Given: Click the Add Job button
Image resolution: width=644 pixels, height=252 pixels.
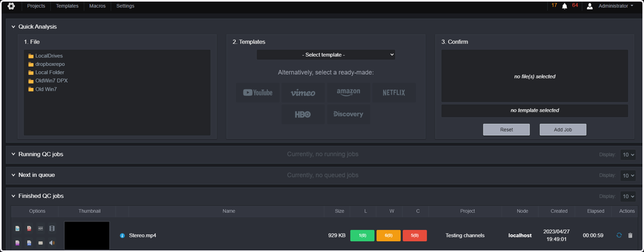Looking at the screenshot, I should [563, 130].
